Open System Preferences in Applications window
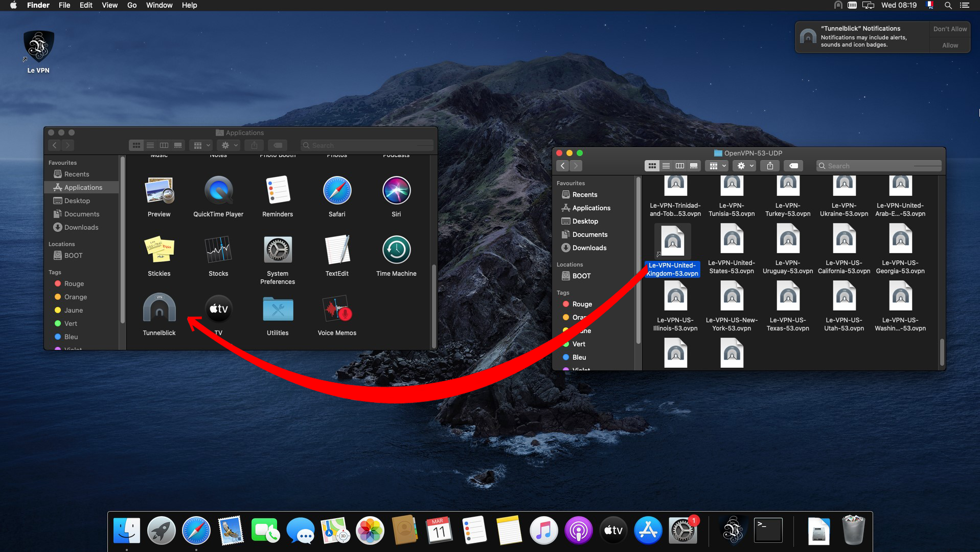Image resolution: width=980 pixels, height=552 pixels. [x=278, y=250]
